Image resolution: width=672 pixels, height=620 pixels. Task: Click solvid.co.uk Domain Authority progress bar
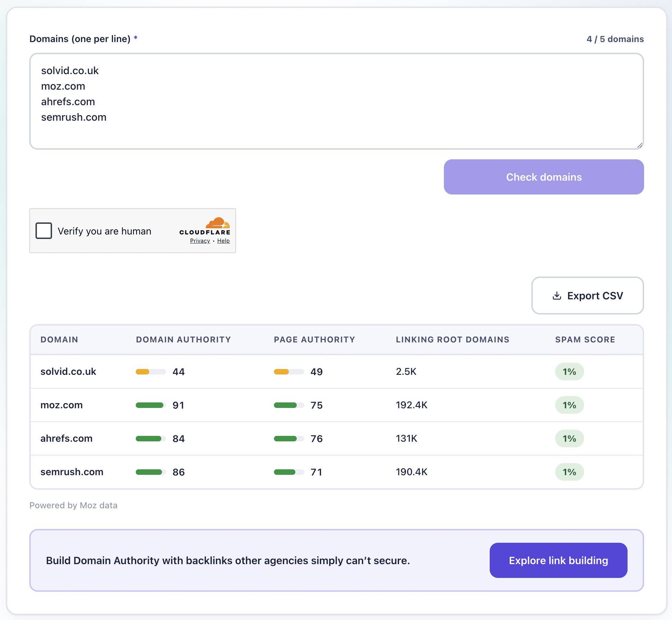click(151, 372)
